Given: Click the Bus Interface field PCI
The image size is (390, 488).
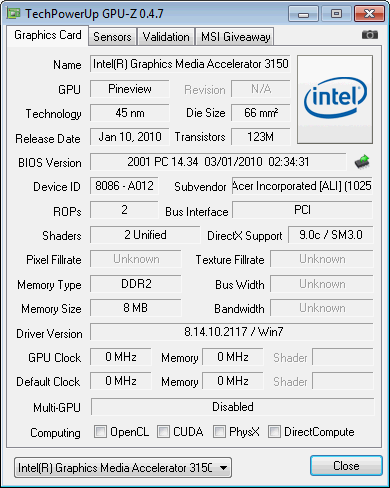Looking at the screenshot, I should pyautogui.click(x=302, y=210).
